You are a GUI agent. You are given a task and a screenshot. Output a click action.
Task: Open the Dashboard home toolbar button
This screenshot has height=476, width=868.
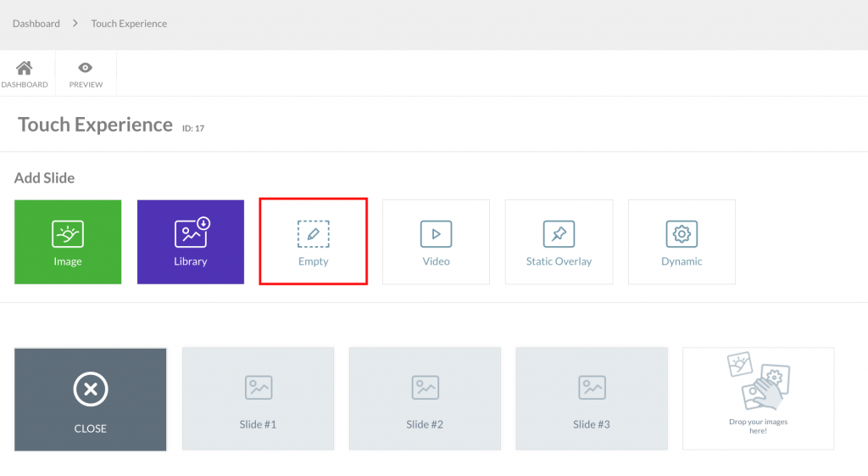(x=25, y=74)
